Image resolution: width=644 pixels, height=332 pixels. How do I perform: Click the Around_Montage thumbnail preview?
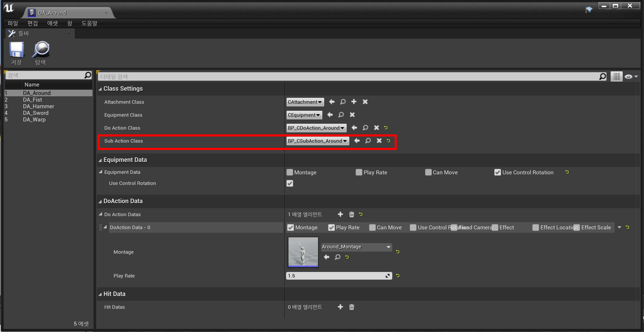click(303, 252)
